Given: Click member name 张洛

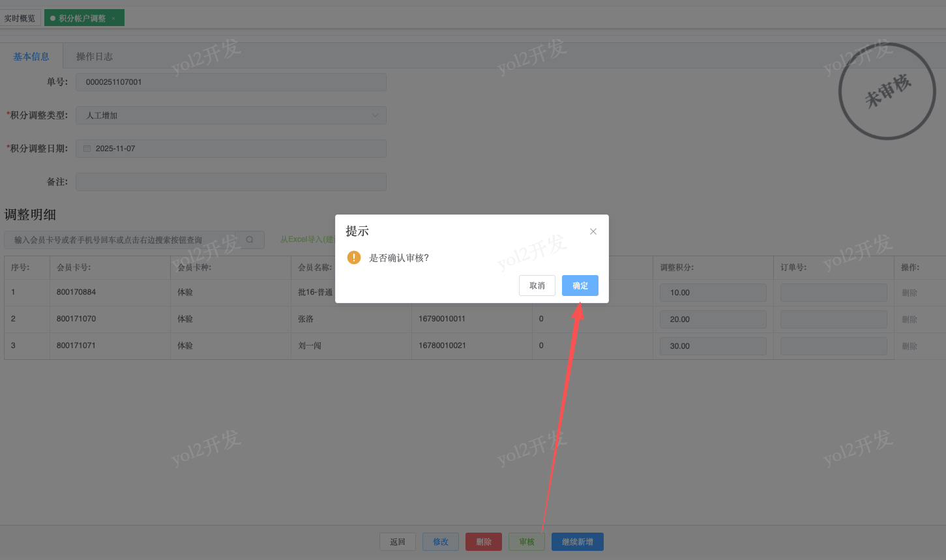Looking at the screenshot, I should [x=306, y=319].
